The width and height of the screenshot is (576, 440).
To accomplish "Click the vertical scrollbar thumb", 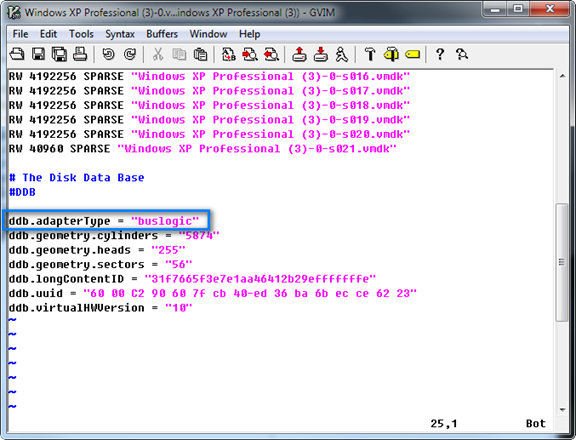I will (562, 262).
